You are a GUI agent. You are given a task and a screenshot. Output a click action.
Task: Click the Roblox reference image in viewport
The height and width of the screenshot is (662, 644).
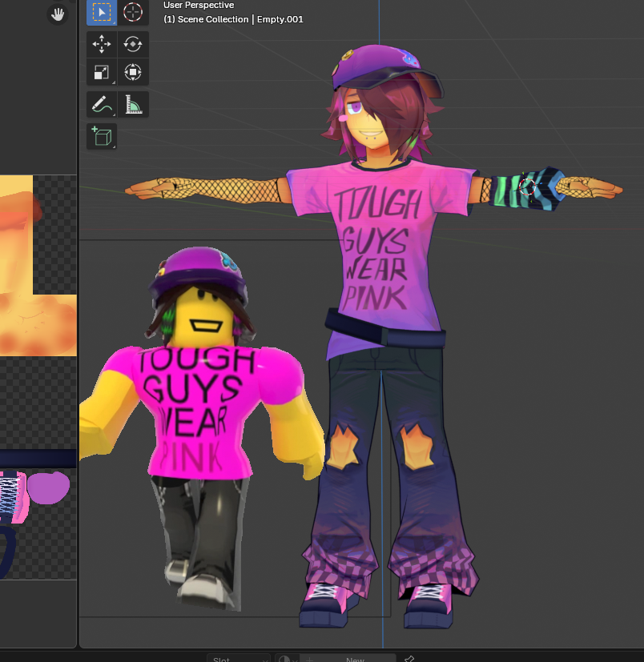[203, 428]
